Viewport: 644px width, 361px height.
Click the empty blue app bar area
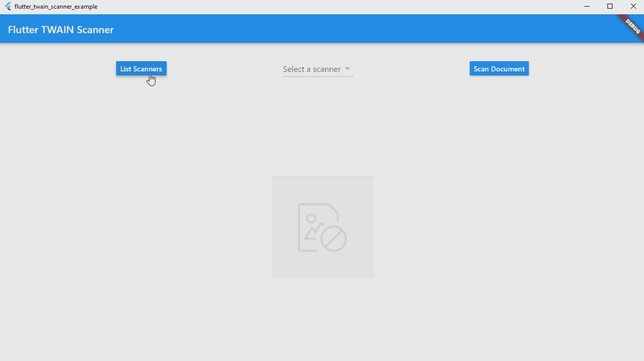click(335, 29)
